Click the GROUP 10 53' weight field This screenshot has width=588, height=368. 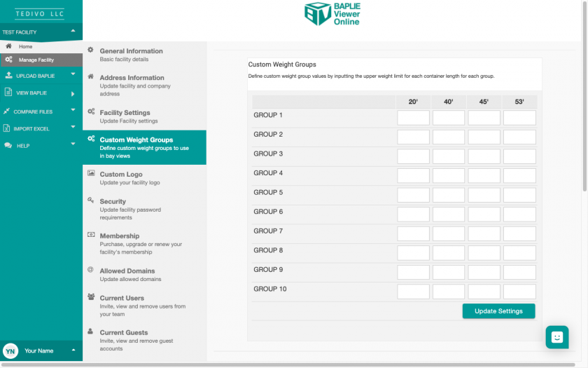(x=519, y=292)
